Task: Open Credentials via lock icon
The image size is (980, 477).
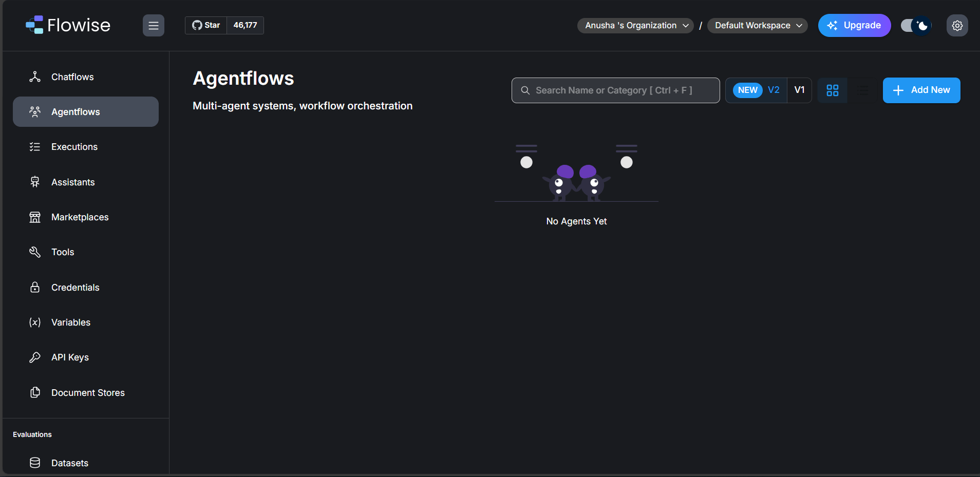Action: tap(35, 288)
